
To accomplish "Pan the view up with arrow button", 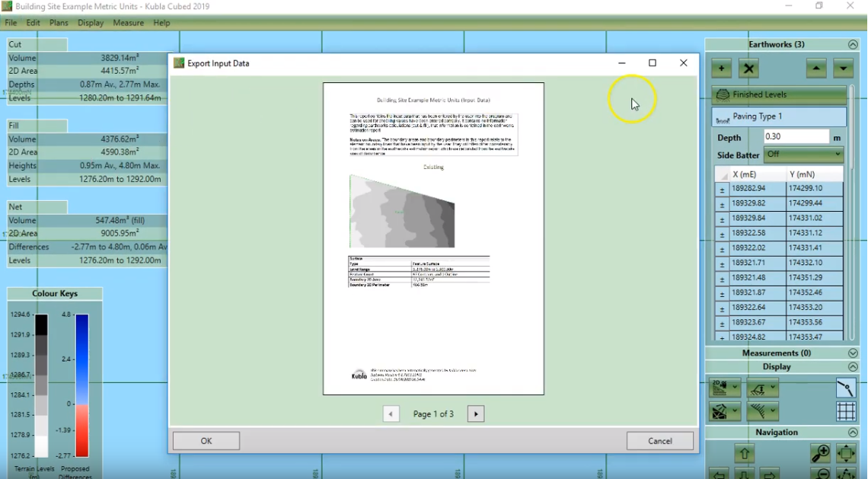I will coord(744,454).
